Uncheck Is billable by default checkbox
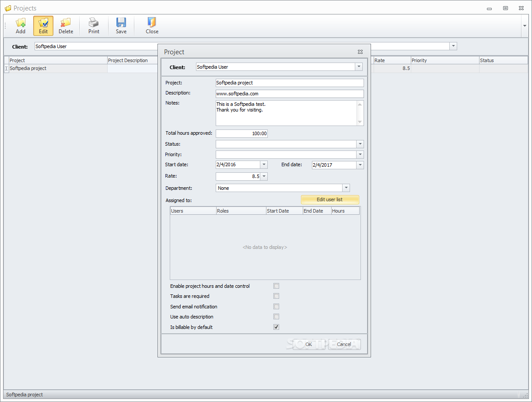 pyautogui.click(x=276, y=327)
